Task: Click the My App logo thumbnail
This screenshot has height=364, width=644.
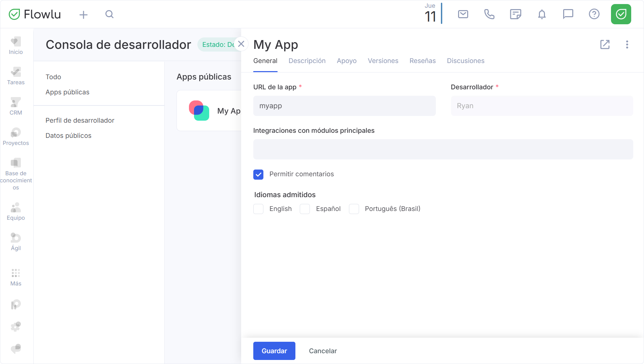Action: [199, 111]
